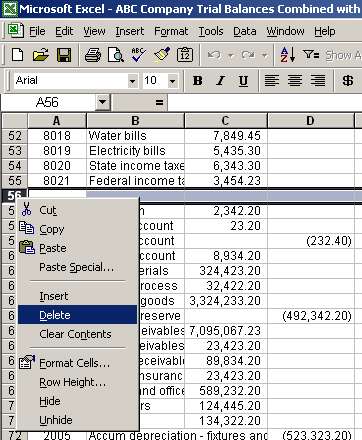Open the File menu
362x440 pixels.
(x=37, y=31)
